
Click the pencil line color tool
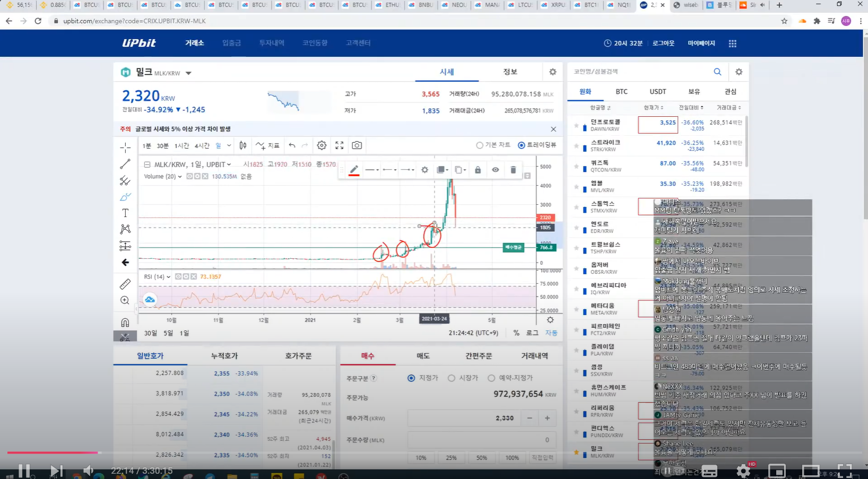[x=354, y=170]
